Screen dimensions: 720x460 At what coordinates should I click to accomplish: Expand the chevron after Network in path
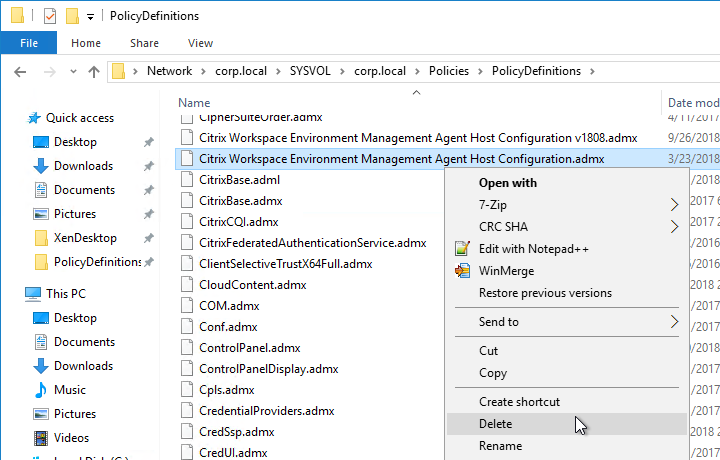(x=202, y=72)
